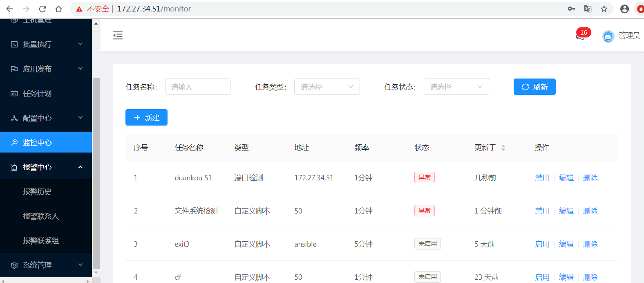Disable 文件系统检测 task with 禁用
This screenshot has width=644, height=283.
point(542,211)
